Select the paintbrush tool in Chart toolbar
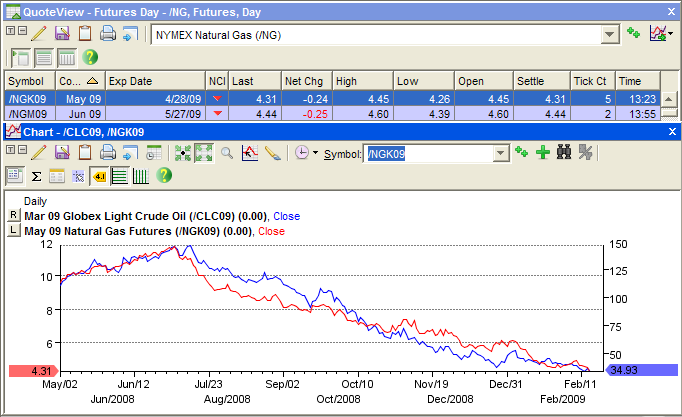The width and height of the screenshot is (682, 417). tap(273, 153)
